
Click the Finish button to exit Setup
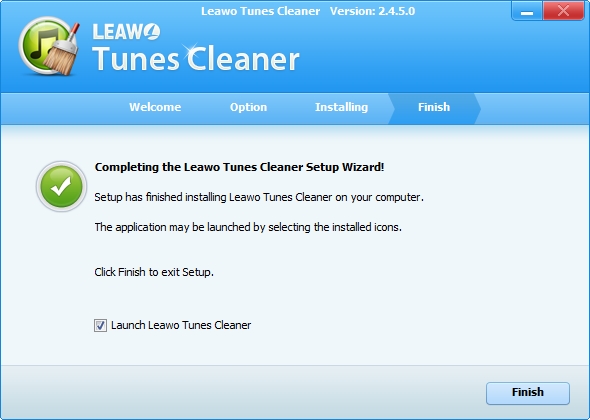point(528,393)
